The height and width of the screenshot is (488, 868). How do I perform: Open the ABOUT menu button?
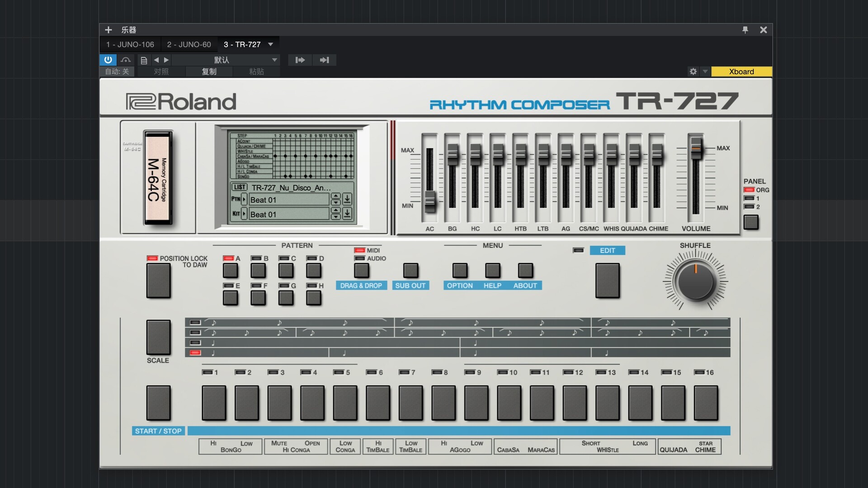click(x=525, y=271)
